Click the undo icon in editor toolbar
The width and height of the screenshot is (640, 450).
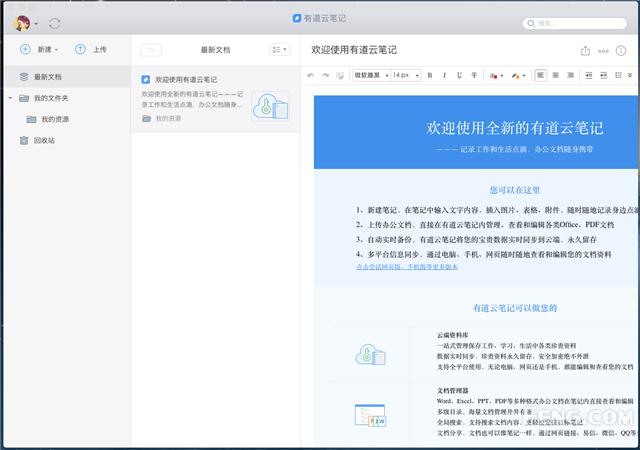(x=311, y=75)
